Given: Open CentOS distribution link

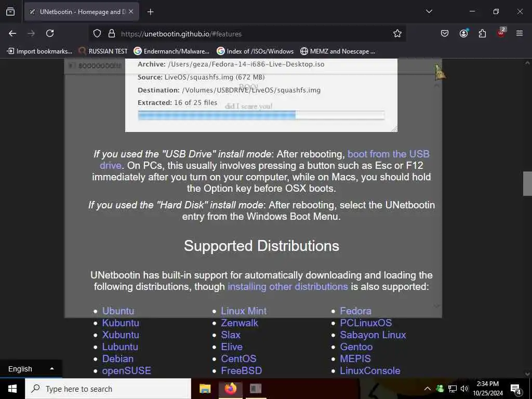Looking at the screenshot, I should (238, 358).
